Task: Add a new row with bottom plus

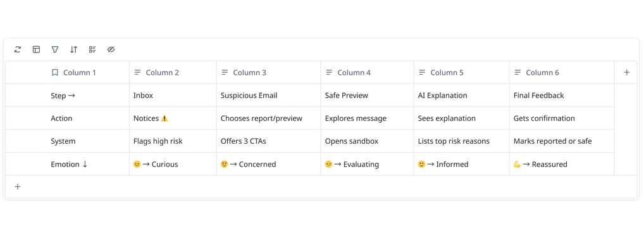Action: point(17,187)
